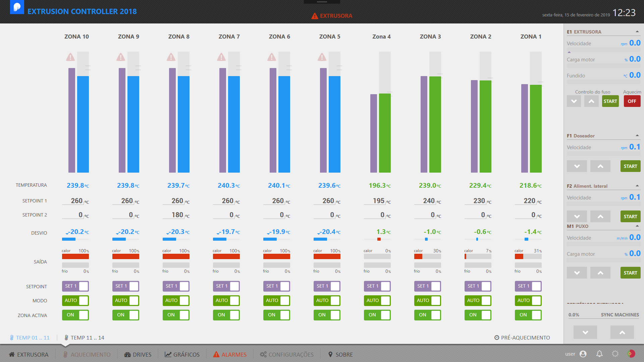Image resolution: width=644 pixels, height=362 pixels.
Task: Click the application logo in header
Action: [17, 7]
